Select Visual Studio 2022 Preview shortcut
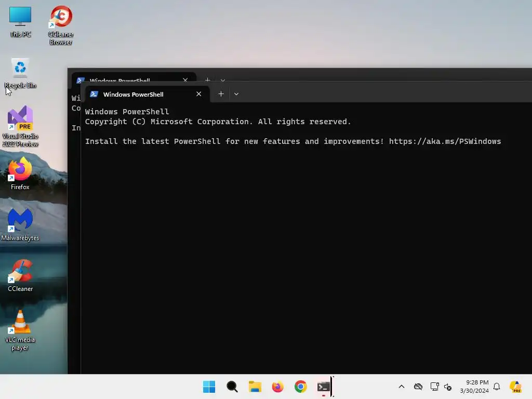 [20, 126]
